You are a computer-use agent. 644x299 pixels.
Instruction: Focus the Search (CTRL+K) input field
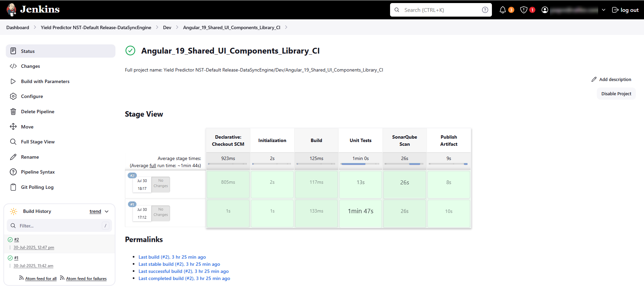(x=441, y=10)
